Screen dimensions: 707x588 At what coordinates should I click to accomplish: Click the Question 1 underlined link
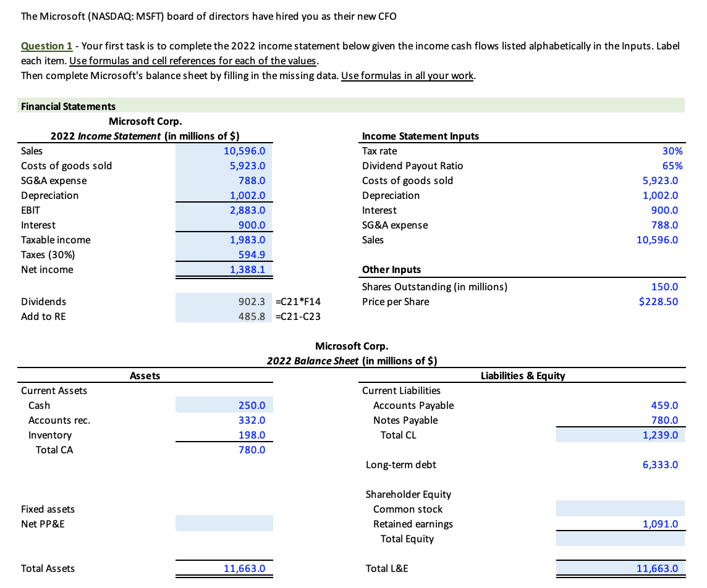[x=38, y=46]
